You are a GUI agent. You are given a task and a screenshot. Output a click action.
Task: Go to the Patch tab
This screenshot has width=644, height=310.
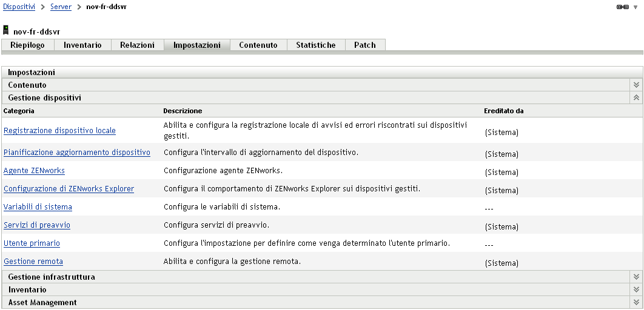pos(365,45)
